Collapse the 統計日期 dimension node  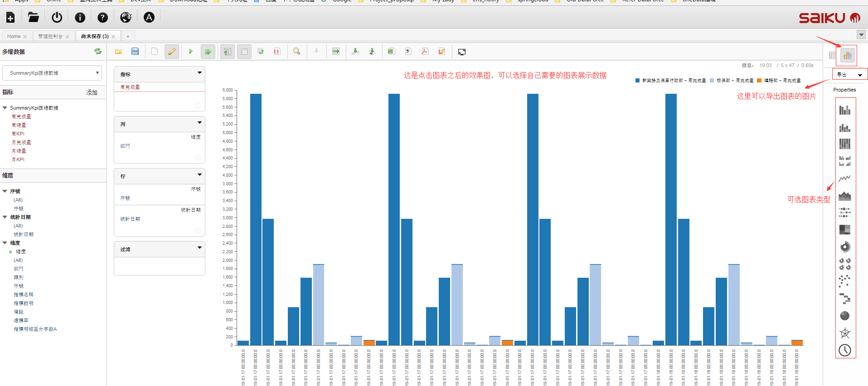click(5, 217)
